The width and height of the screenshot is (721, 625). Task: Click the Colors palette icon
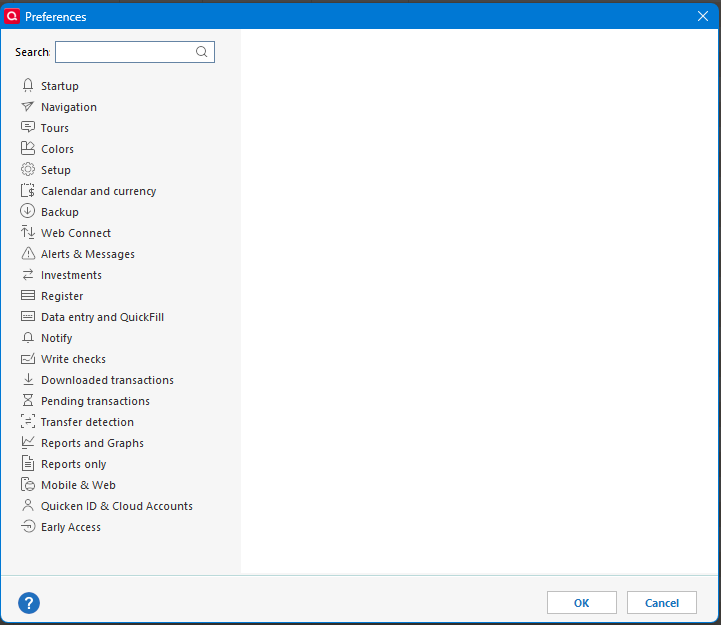[x=28, y=149]
